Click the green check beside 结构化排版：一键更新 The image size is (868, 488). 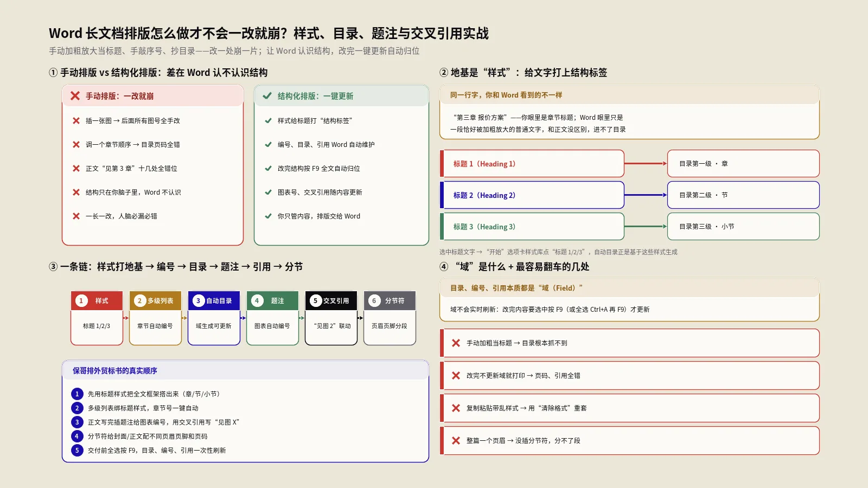point(267,96)
